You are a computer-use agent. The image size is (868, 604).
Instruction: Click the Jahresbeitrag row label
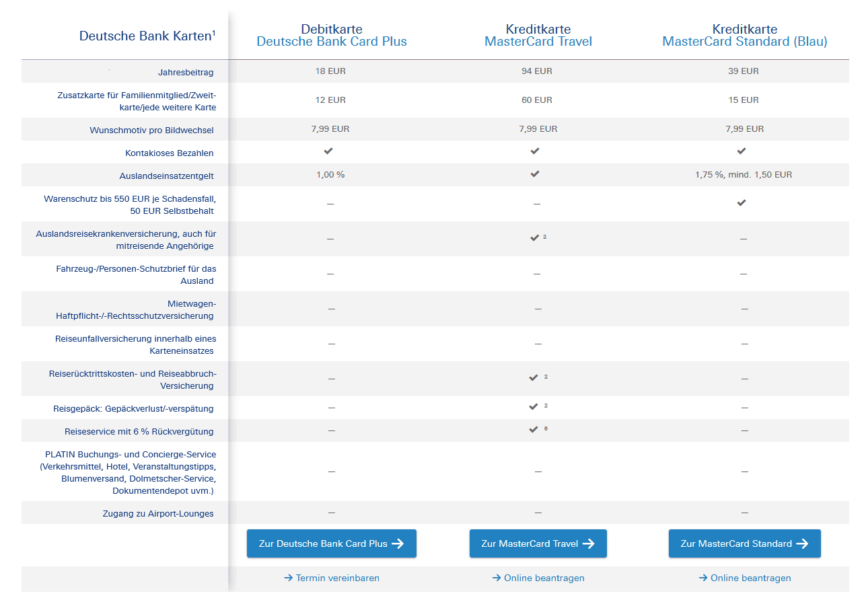pos(186,72)
